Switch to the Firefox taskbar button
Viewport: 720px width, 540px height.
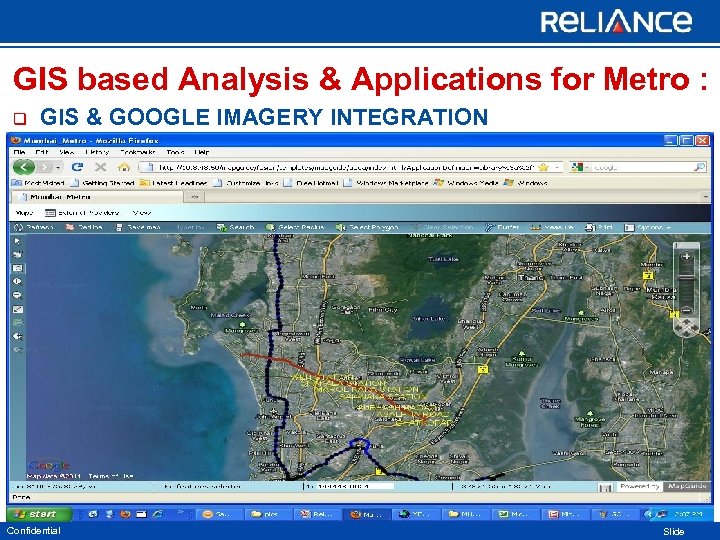pyautogui.click(x=366, y=514)
